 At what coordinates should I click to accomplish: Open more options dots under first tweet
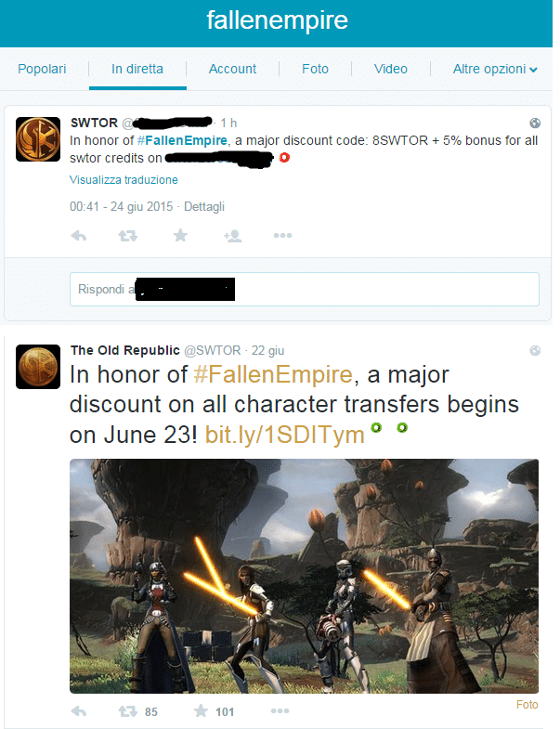[x=283, y=236]
